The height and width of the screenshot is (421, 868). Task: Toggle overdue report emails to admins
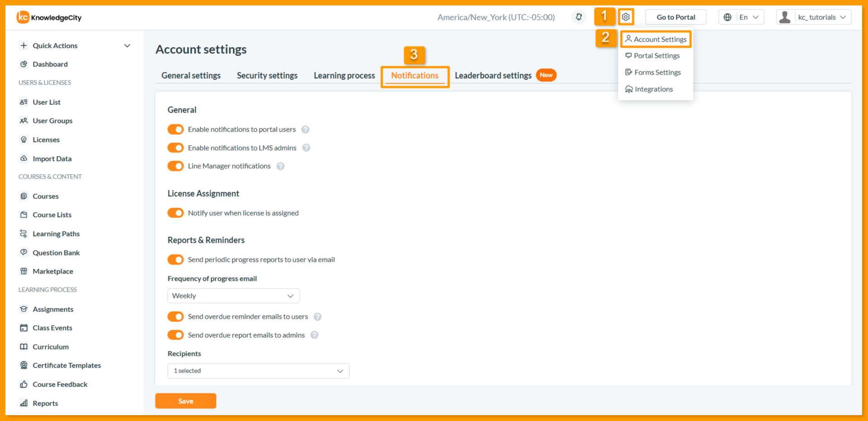click(x=175, y=335)
